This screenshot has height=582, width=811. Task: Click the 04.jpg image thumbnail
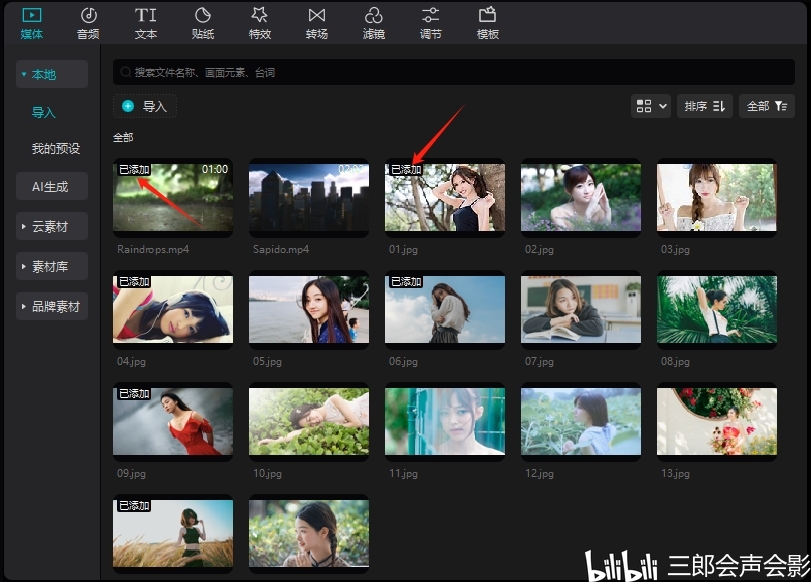(173, 309)
